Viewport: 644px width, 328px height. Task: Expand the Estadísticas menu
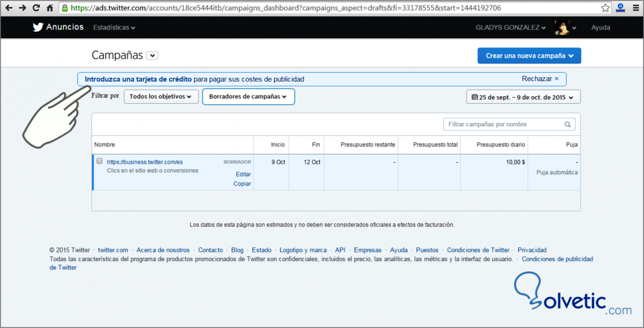(x=114, y=27)
